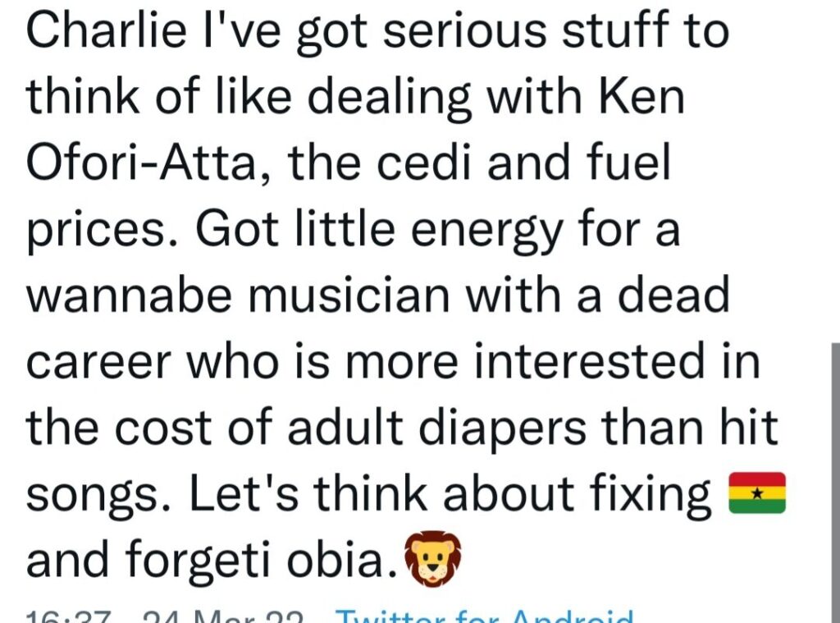
Task: Click the word career in the tweet
Action: pos(98,364)
